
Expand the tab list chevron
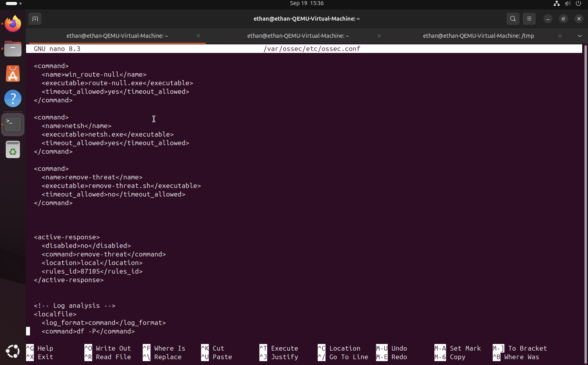[x=580, y=36]
